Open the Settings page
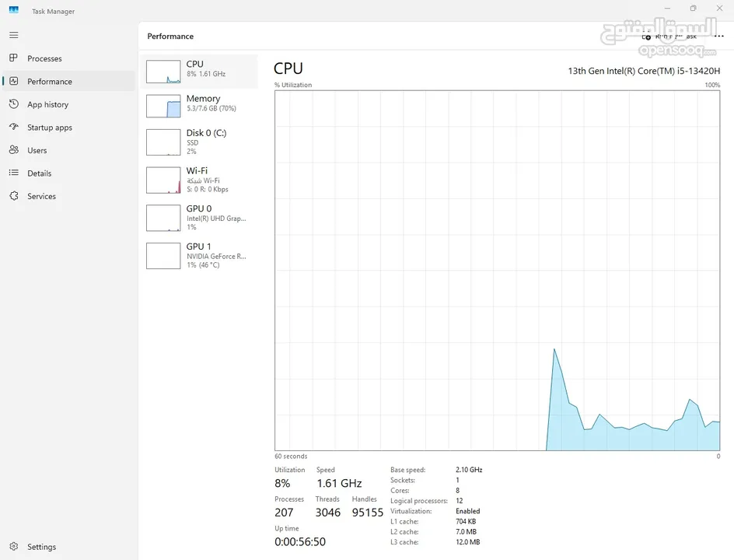 42,547
